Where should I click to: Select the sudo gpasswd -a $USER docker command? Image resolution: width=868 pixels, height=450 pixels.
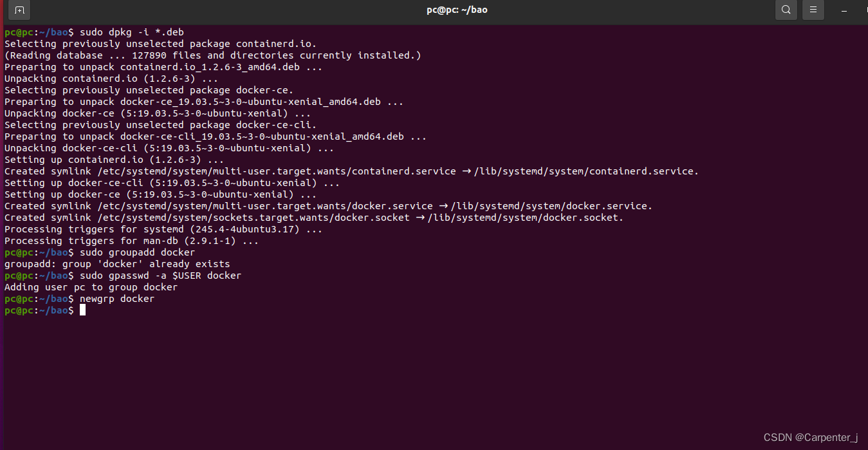161,275
